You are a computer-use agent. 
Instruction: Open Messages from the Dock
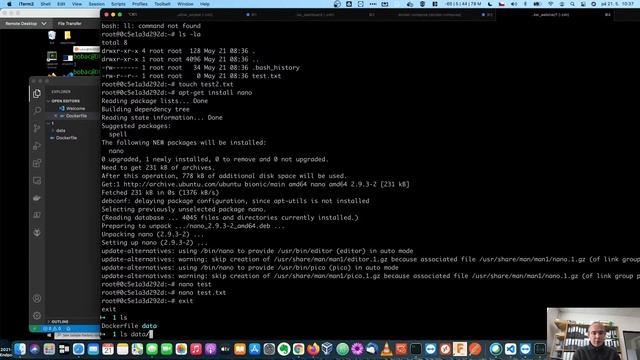tap(152, 349)
